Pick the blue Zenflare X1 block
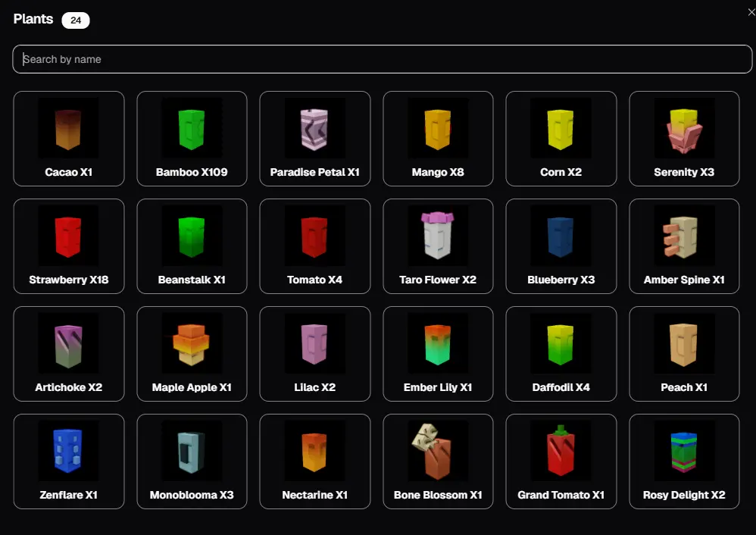The image size is (756, 535). point(68,451)
